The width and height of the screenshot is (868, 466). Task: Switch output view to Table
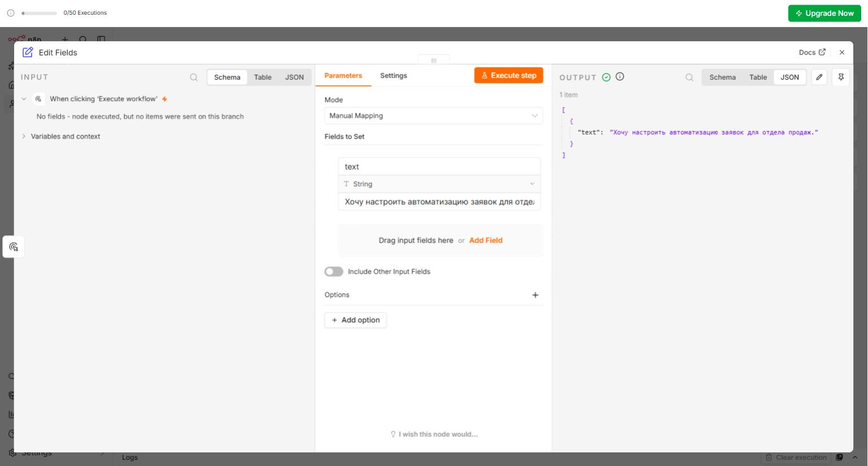coord(758,77)
